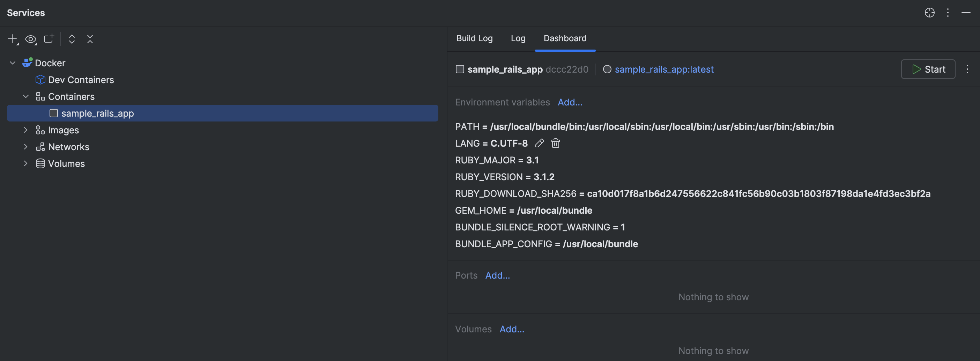Expand the Volumes tree node
This screenshot has height=361, width=980.
click(x=26, y=163)
